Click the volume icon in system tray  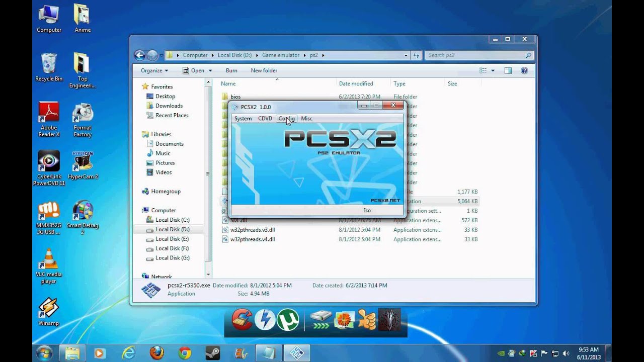click(566, 353)
